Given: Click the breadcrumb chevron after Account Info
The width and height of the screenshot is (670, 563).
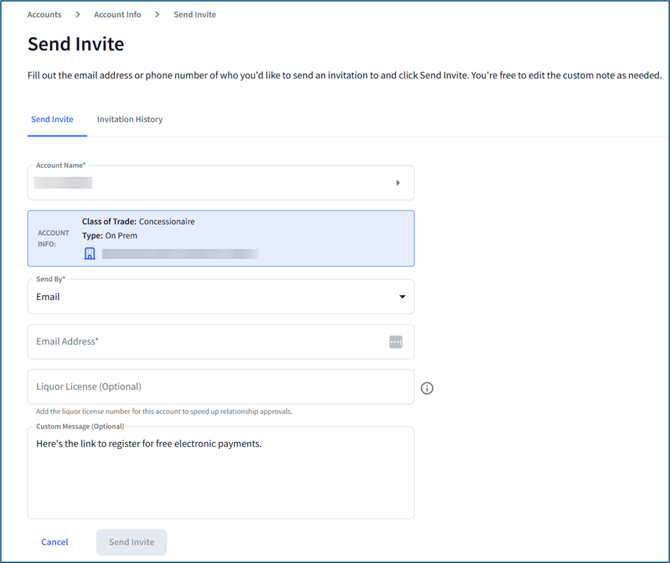Looking at the screenshot, I should [x=157, y=15].
